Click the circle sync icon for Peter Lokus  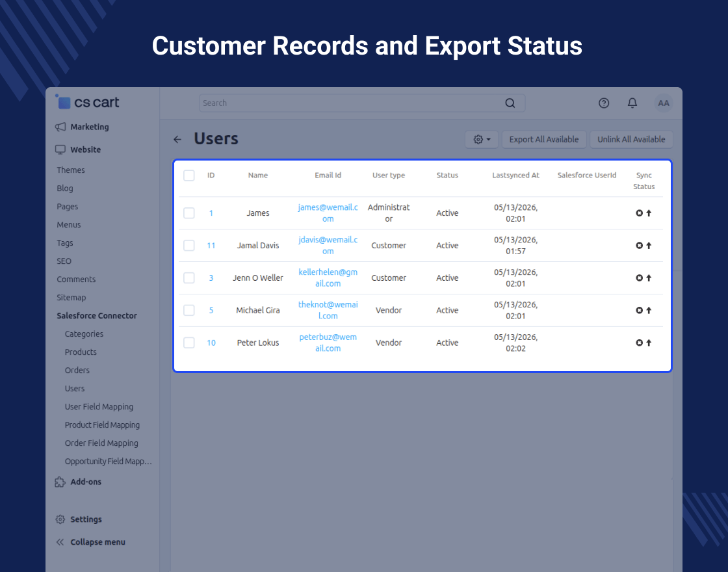pyautogui.click(x=640, y=343)
